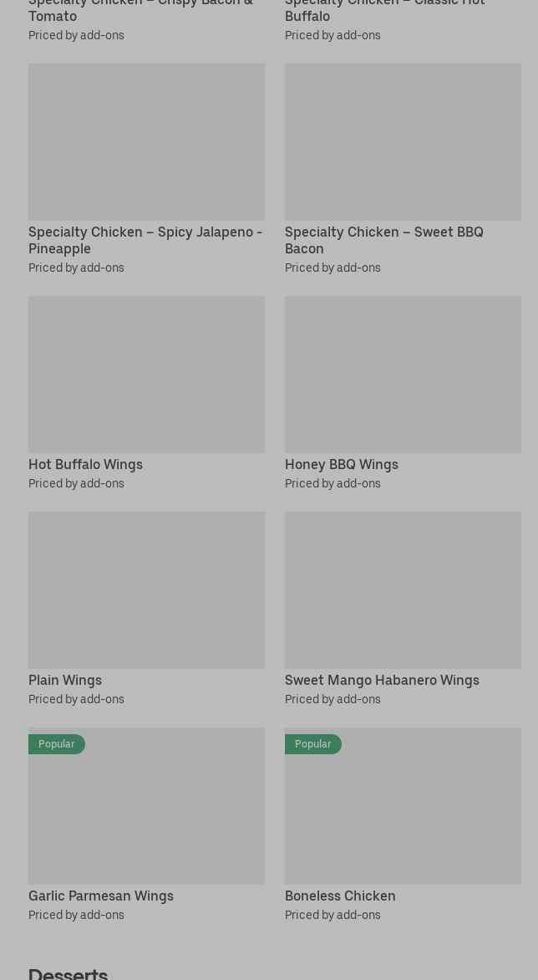
Task: Click Garlic Parmesan Wings item title
Action: (x=101, y=896)
